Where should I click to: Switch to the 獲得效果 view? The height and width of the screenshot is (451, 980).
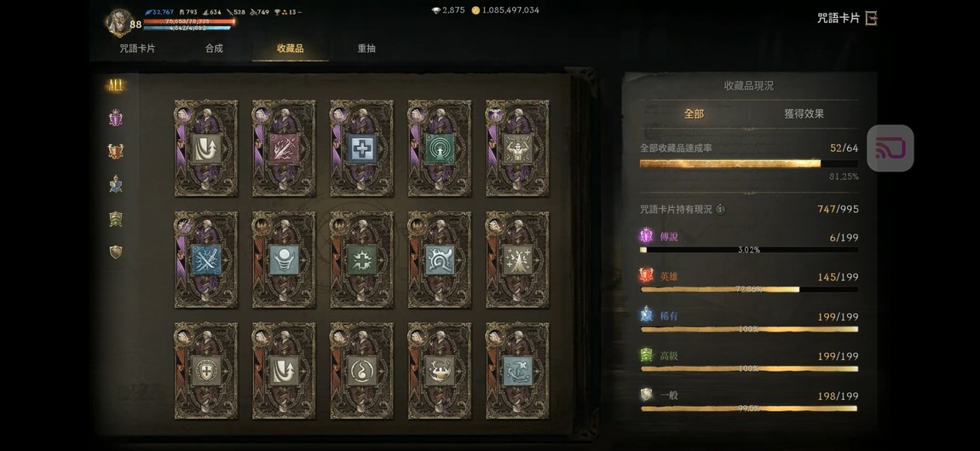pos(804,114)
